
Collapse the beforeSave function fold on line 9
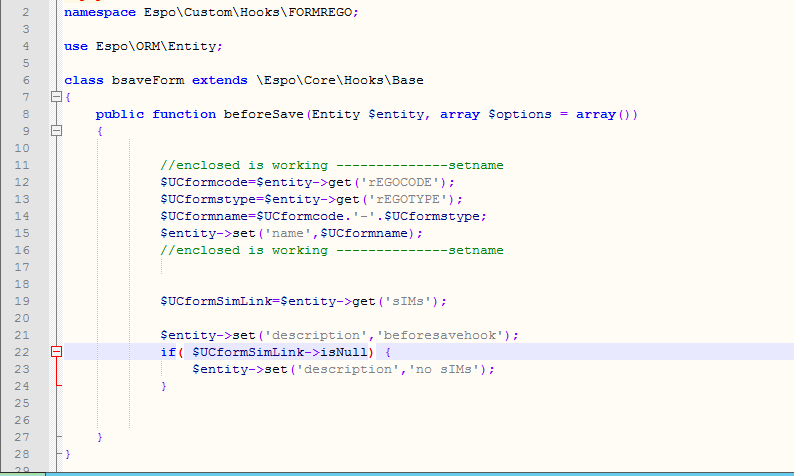(x=56, y=131)
